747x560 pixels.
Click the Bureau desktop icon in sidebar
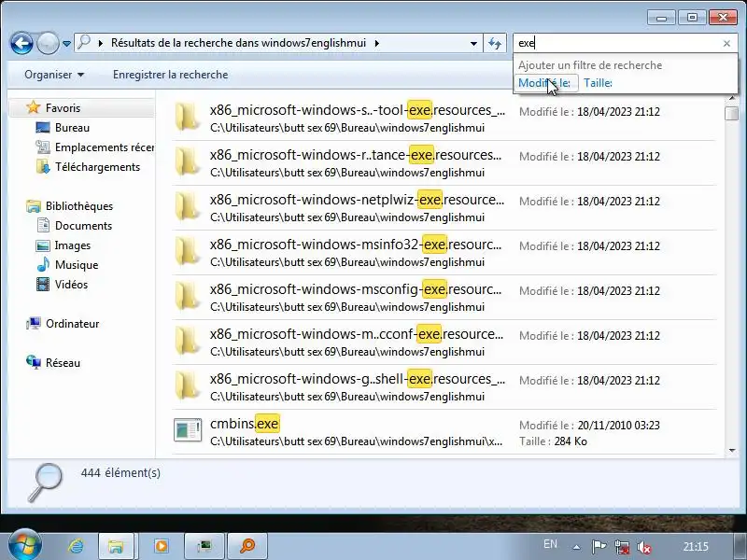click(43, 128)
